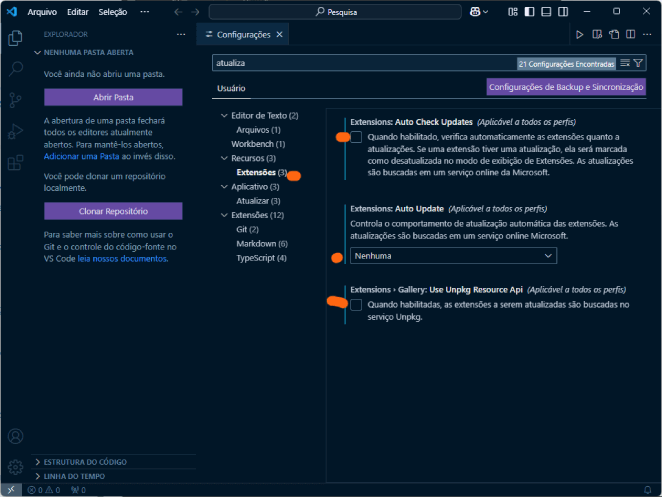The width and height of the screenshot is (662, 497).
Task: Click the Clonar Repositório button
Action: [x=113, y=211]
